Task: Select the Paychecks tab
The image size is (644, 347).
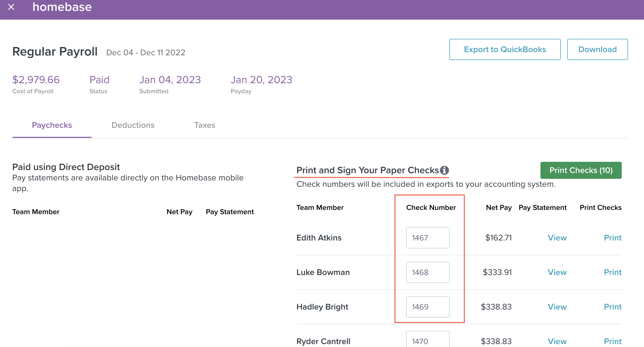Action: [x=52, y=125]
